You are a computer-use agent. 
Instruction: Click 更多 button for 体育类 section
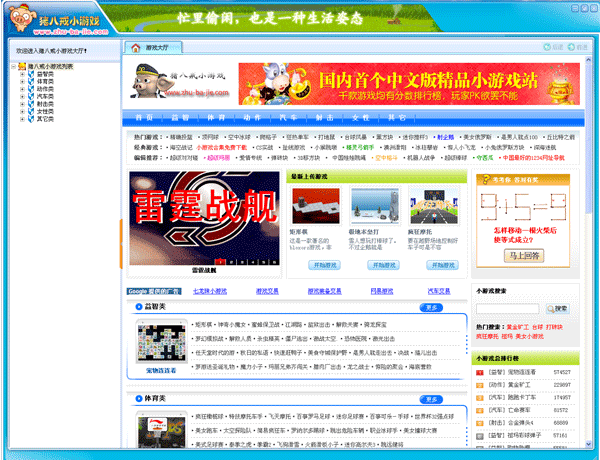tap(431, 400)
